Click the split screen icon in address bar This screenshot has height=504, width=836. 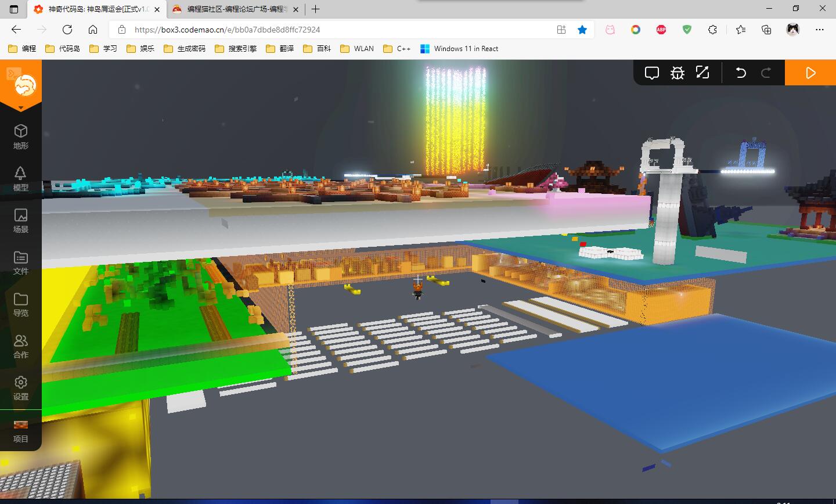point(561,30)
